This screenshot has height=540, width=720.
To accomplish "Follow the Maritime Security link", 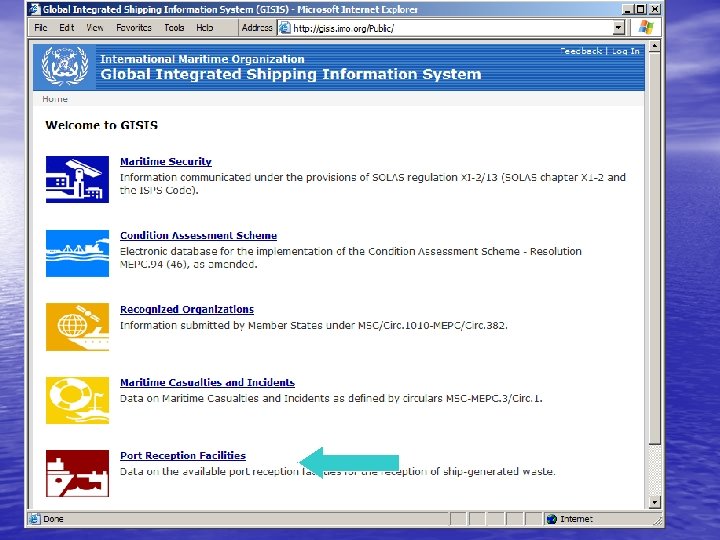I will 166,162.
